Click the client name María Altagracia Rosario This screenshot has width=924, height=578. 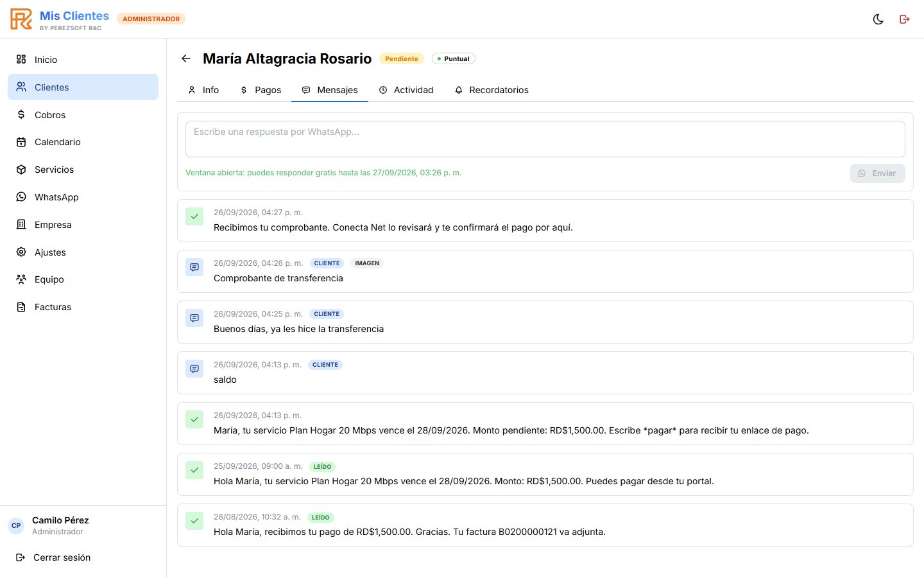coord(287,58)
